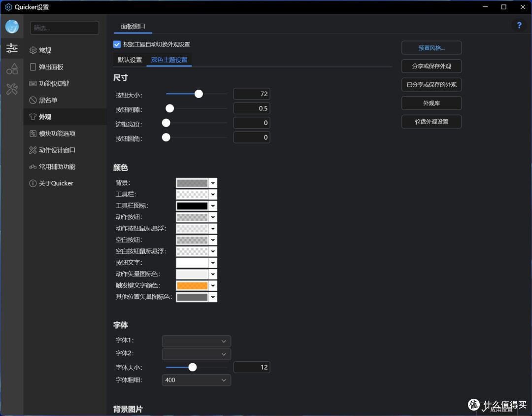Open the wrench tools icon in left rail
This screenshot has width=532, height=416.
[12, 89]
